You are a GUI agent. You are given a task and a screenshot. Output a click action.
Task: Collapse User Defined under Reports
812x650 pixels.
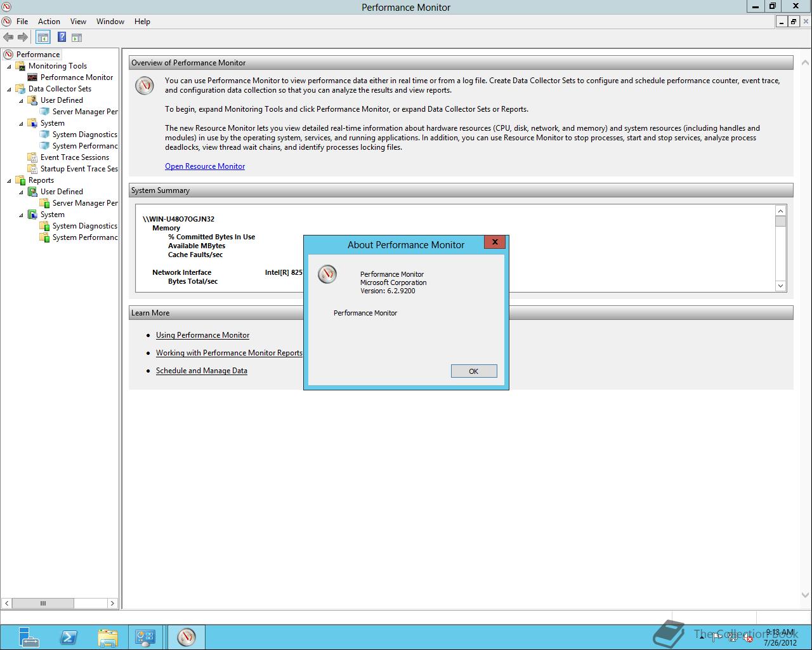click(x=21, y=192)
